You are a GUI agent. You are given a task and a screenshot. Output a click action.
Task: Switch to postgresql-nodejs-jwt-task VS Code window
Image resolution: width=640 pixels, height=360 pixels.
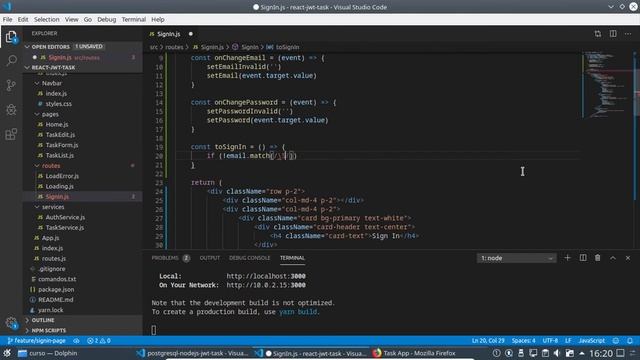[x=192, y=353]
